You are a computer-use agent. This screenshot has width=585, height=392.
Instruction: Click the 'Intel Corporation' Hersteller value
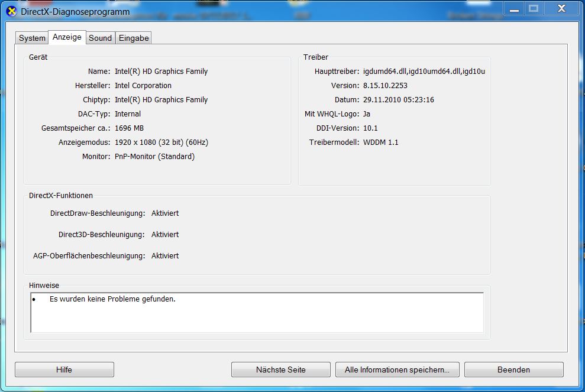click(x=143, y=85)
